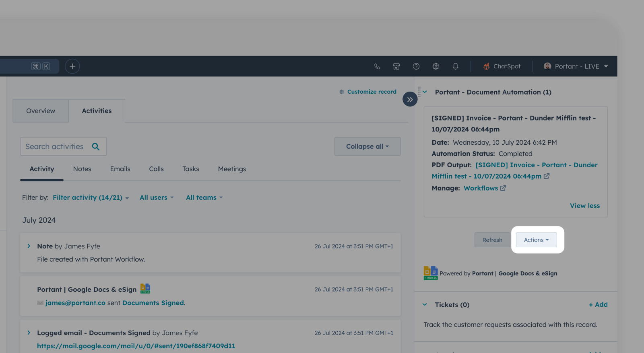Open the Collapse all dropdown

click(367, 147)
